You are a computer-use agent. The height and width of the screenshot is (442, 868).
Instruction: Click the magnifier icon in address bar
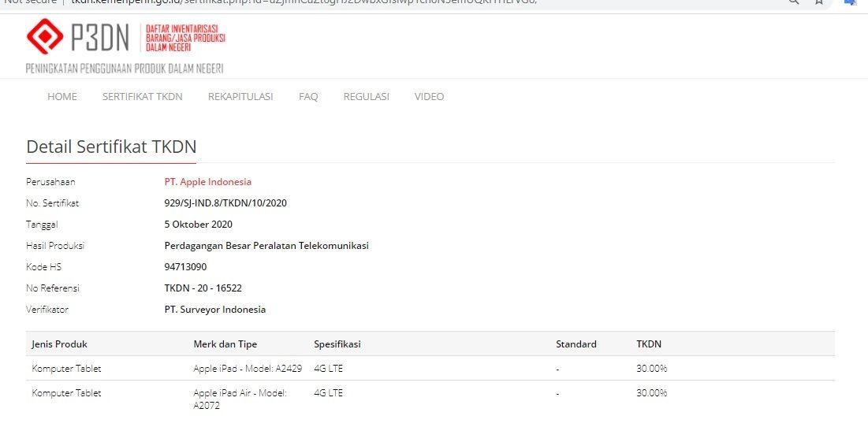click(x=794, y=2)
